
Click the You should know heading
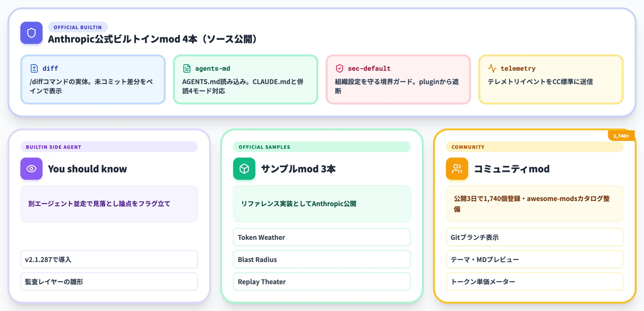click(87, 169)
